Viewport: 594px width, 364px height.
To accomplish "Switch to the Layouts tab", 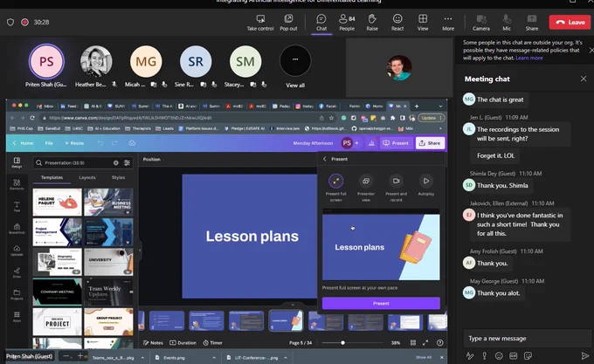I will pyautogui.click(x=87, y=177).
